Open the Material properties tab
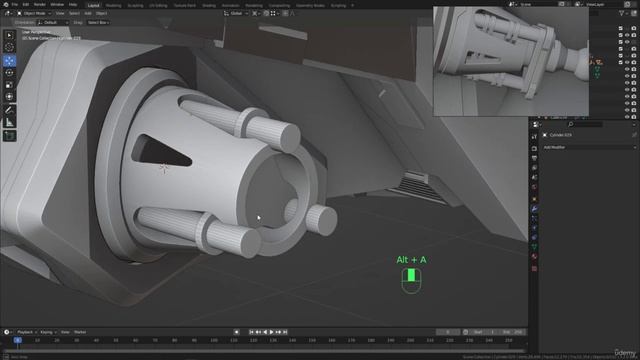Viewport: 640px width, 360px height. (534, 257)
